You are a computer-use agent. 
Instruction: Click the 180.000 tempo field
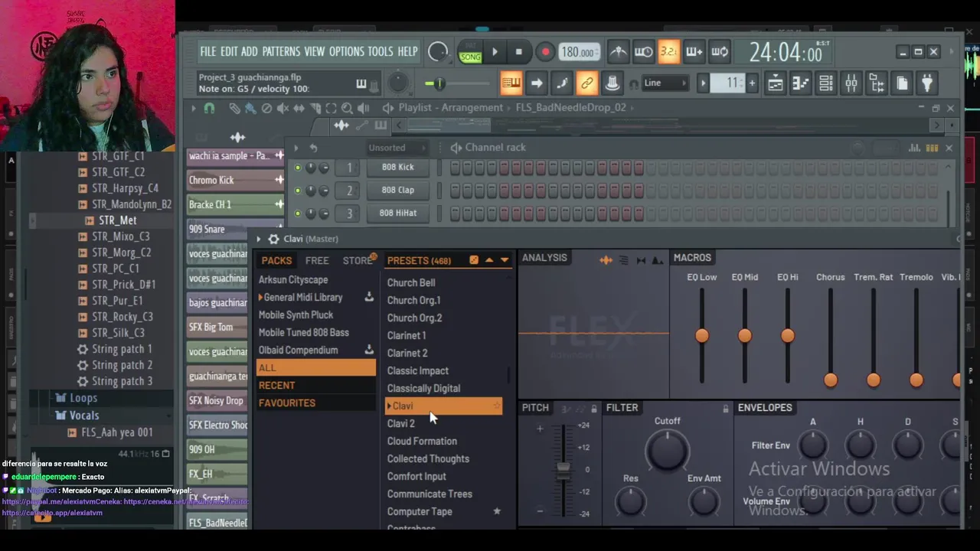coord(579,52)
